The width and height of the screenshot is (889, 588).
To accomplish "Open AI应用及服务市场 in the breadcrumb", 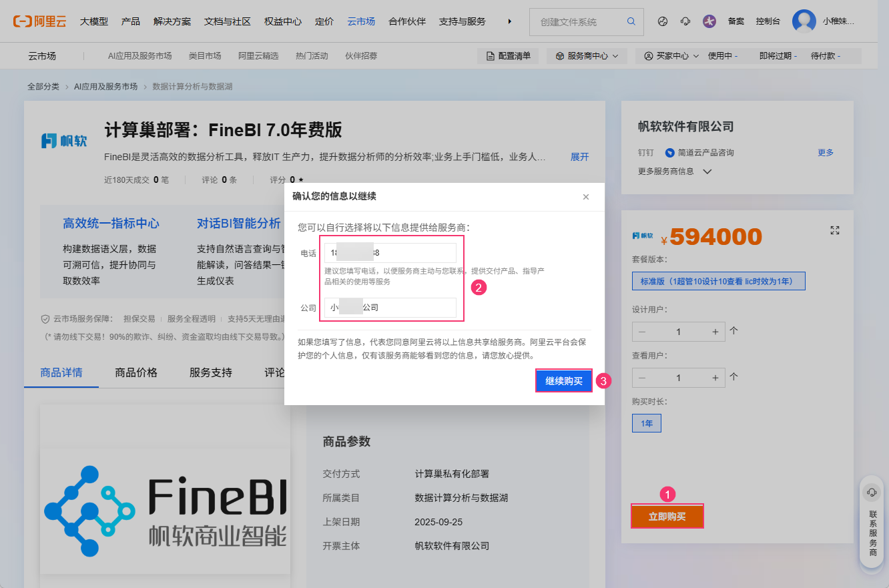I will [x=105, y=87].
